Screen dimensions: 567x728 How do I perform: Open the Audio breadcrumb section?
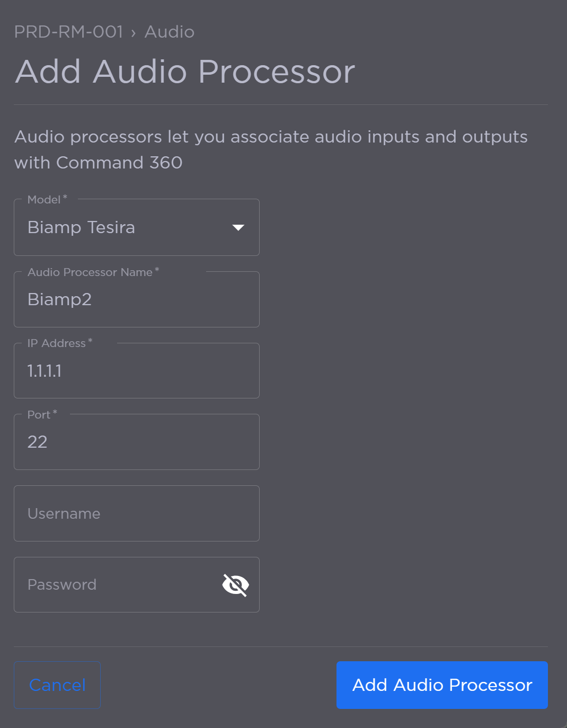(170, 32)
